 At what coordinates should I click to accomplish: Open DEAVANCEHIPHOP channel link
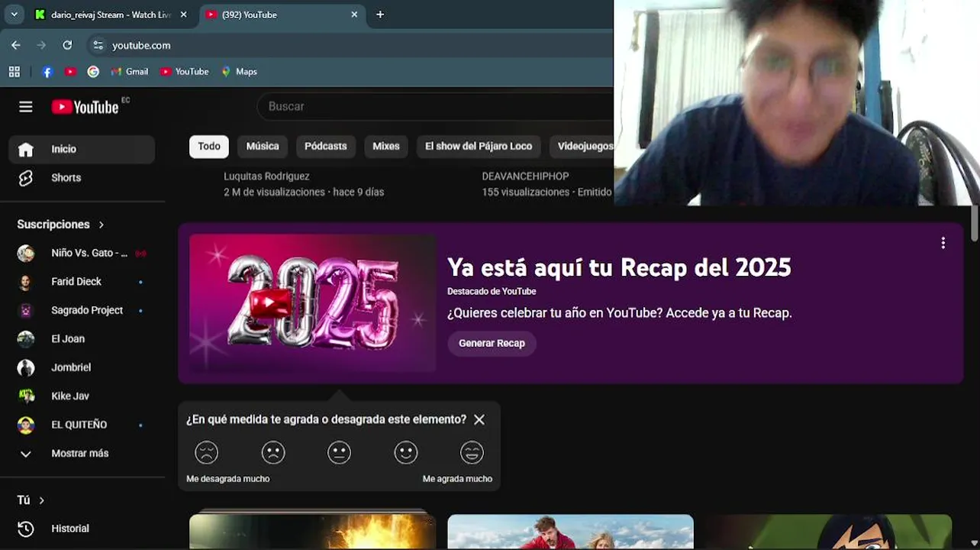[525, 176]
